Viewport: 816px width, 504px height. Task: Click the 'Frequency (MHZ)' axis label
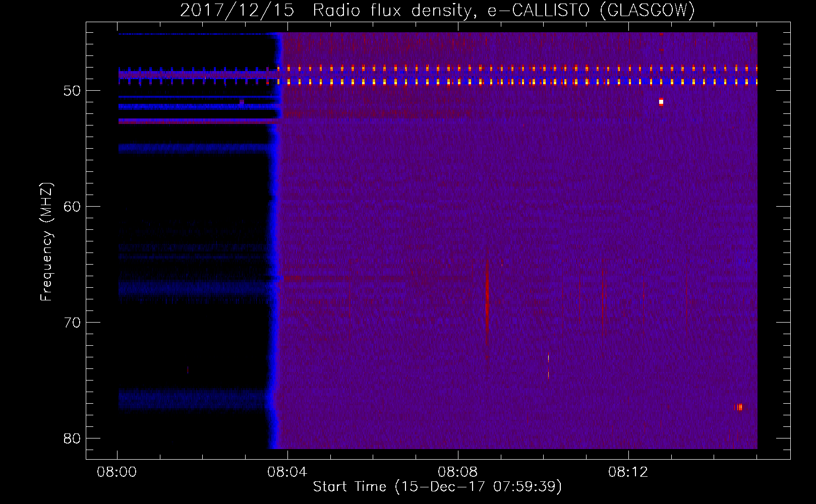[46, 242]
